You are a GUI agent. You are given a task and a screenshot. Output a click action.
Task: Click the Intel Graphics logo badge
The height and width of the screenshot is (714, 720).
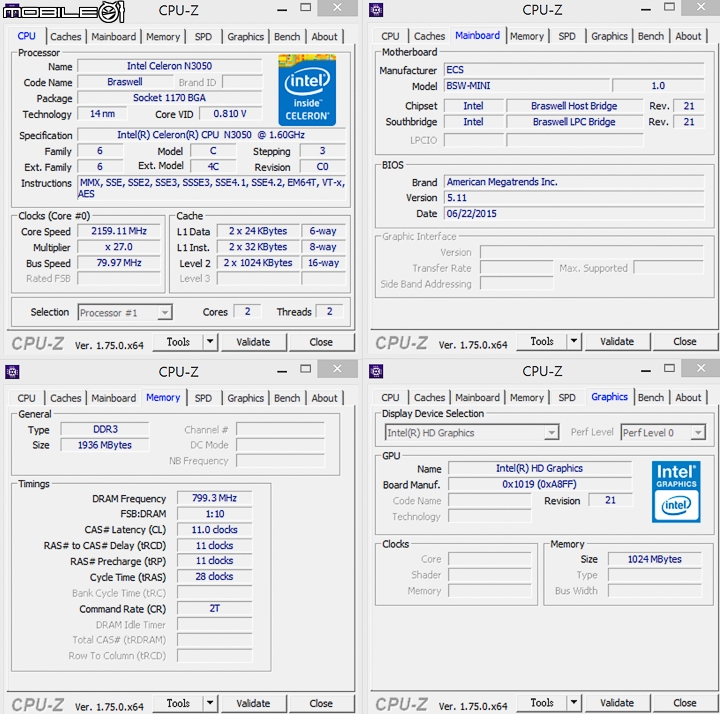point(676,492)
